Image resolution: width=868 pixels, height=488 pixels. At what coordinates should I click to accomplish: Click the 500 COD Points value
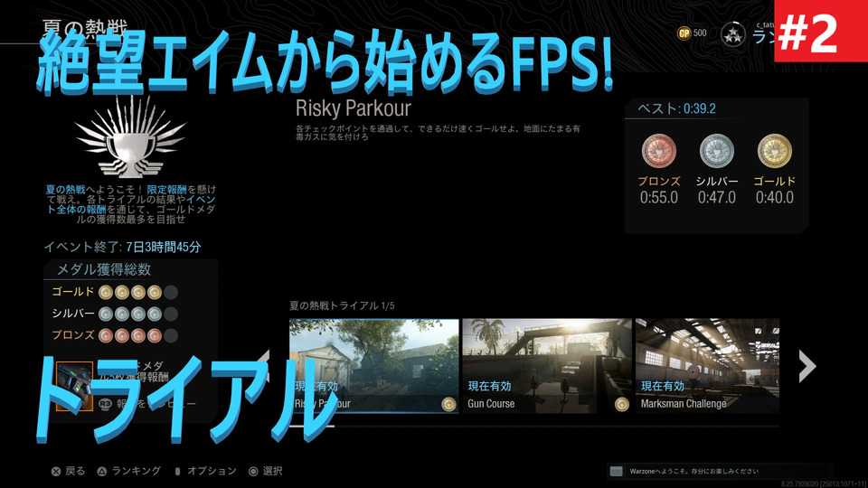700,33
